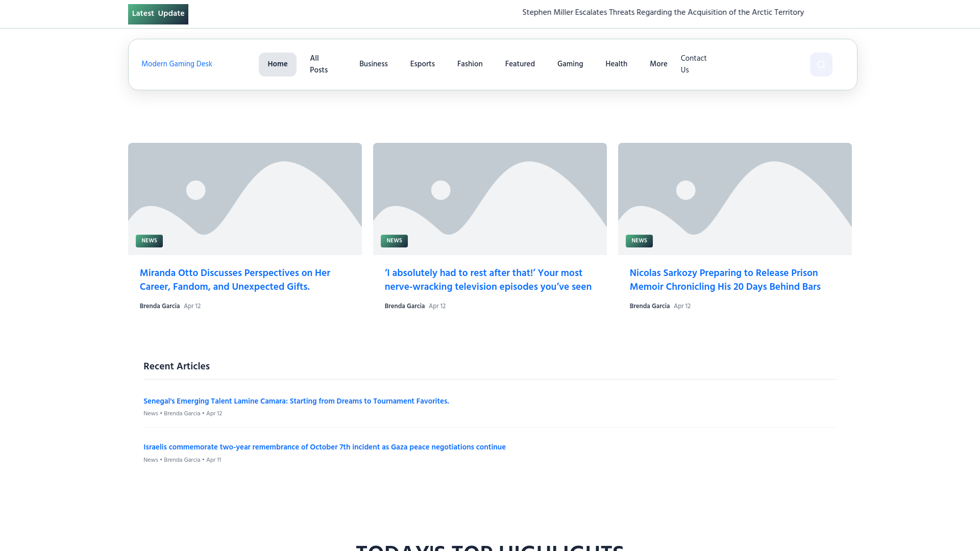Click Brenda Garcia under Miranda Otto article
The image size is (980, 551).
tap(160, 306)
